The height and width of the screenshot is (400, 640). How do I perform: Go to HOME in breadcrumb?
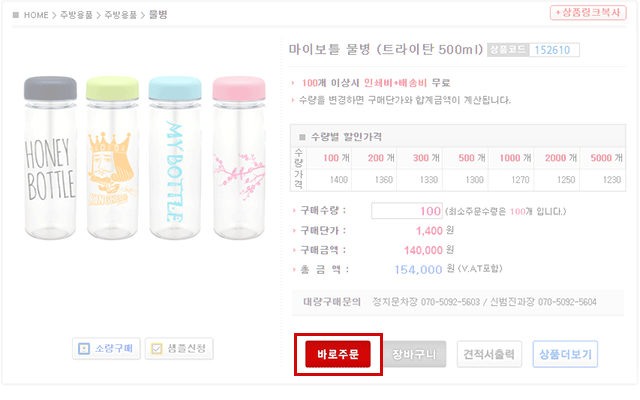pyautogui.click(x=36, y=15)
